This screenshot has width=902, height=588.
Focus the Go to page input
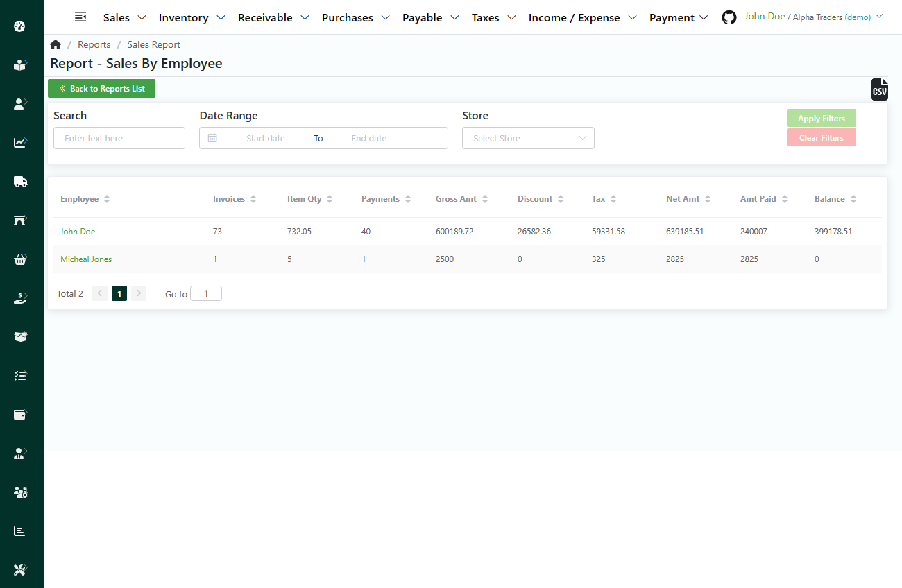[x=206, y=293]
